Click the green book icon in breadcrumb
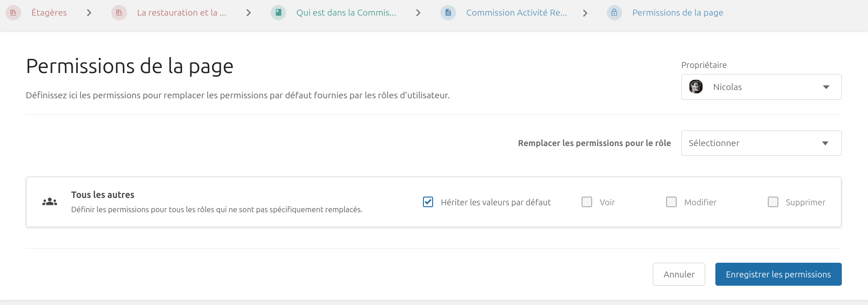868x305 pixels. click(278, 13)
